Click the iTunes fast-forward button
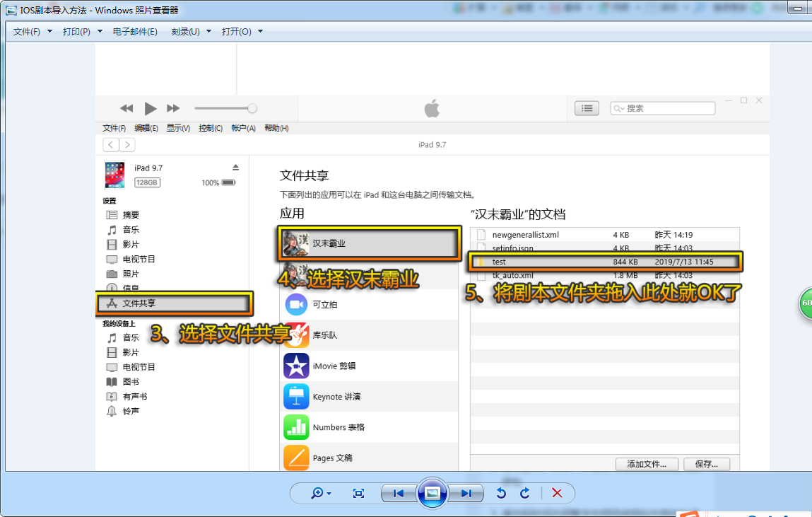The width and height of the screenshot is (812, 517). click(173, 108)
